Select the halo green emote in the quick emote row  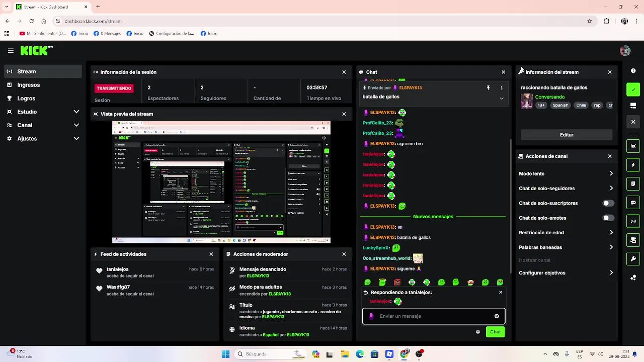tap(383, 282)
